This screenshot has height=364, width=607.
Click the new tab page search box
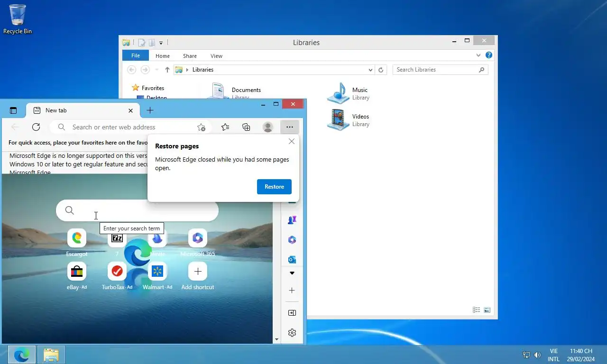coord(137,210)
